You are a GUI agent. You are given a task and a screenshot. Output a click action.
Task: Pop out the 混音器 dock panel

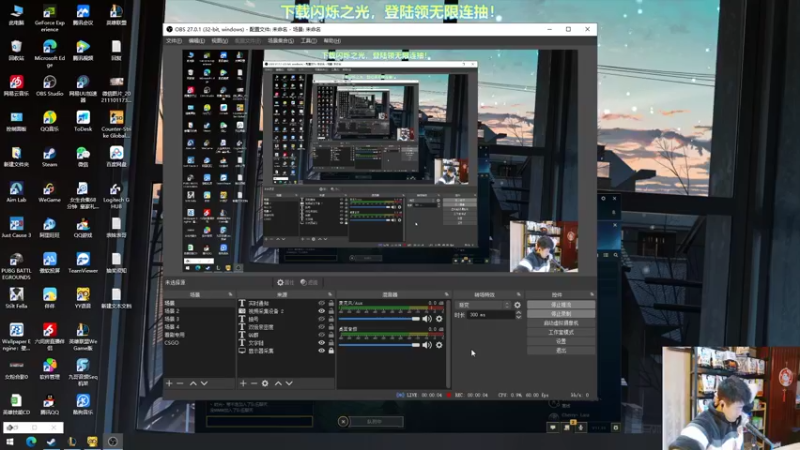click(446, 294)
